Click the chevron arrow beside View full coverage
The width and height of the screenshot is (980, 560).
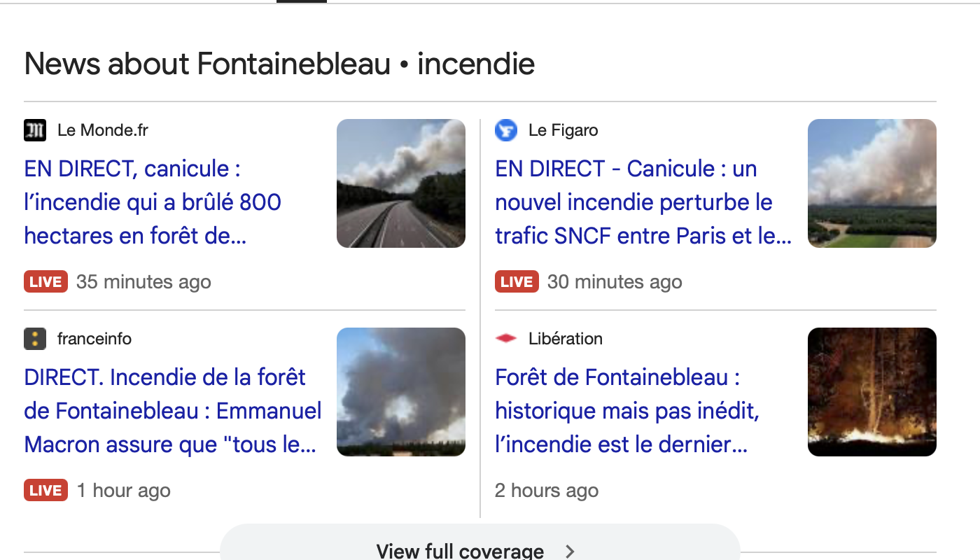coord(570,552)
